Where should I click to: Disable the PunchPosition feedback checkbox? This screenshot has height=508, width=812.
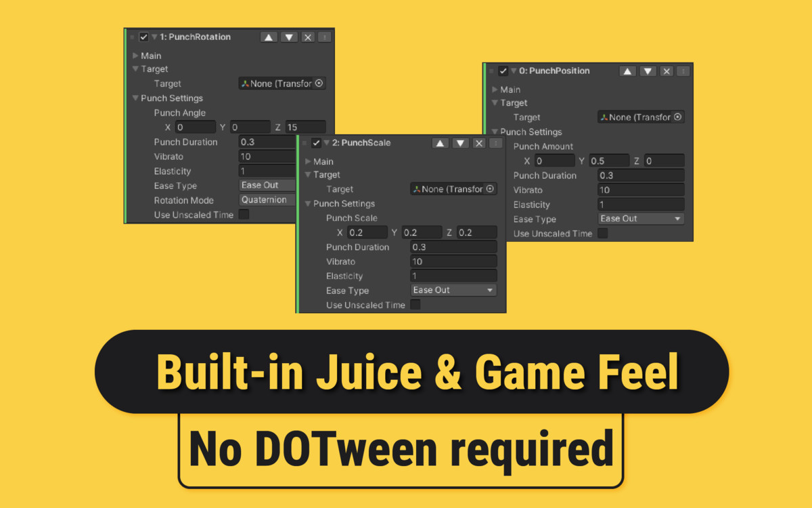[x=503, y=71]
